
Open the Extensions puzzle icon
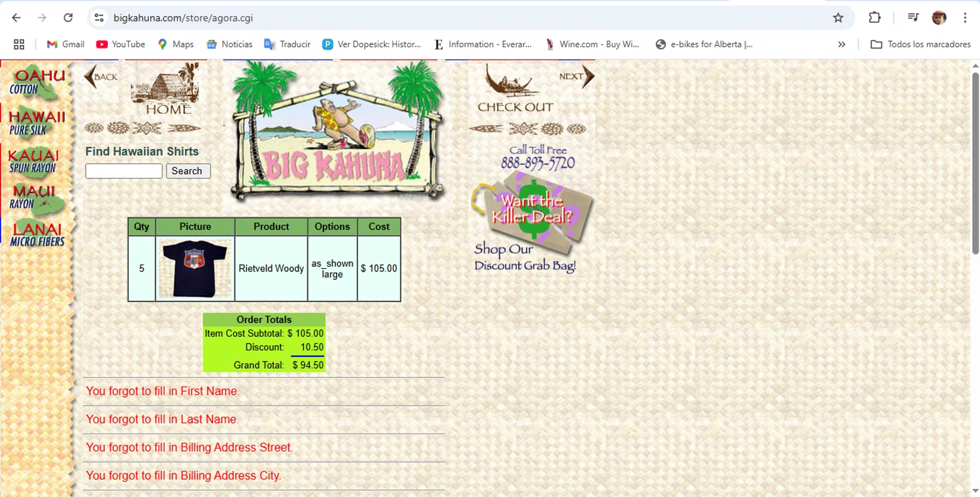coord(875,18)
